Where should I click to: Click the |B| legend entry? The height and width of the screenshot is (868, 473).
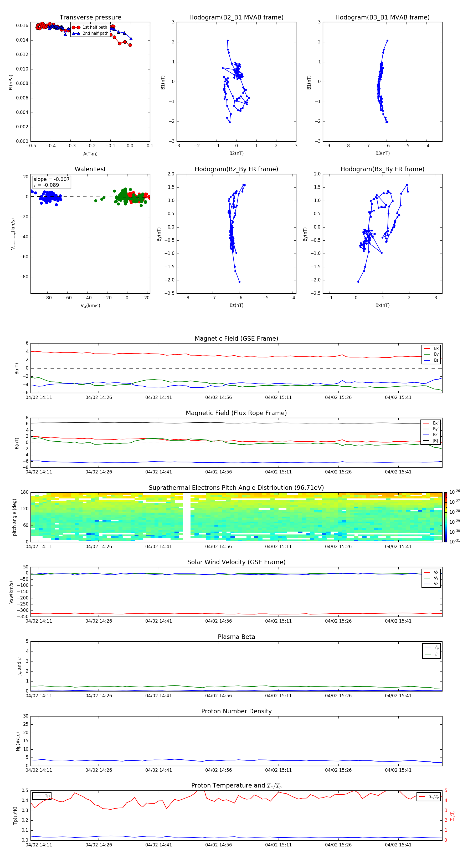(x=431, y=441)
